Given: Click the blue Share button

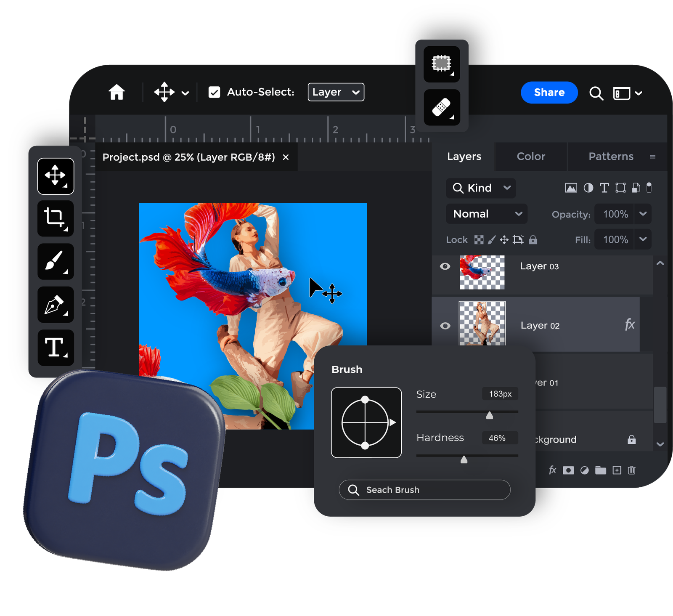Looking at the screenshot, I should (549, 93).
